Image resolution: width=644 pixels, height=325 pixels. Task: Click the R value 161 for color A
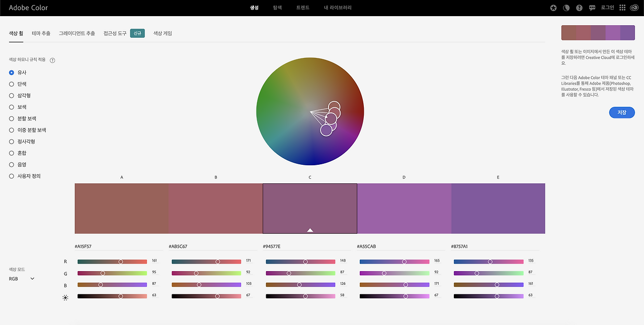pyautogui.click(x=154, y=261)
